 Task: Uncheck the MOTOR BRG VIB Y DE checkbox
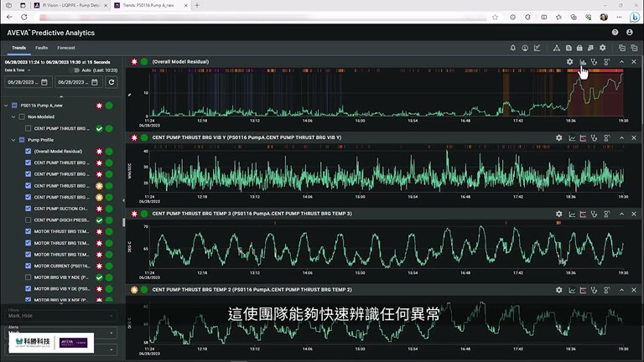[x=28, y=288]
